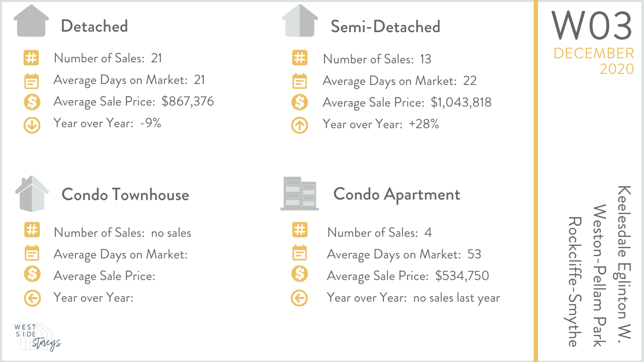
Task: Click the dollar icon for Detached sale price
Action: click(32, 102)
